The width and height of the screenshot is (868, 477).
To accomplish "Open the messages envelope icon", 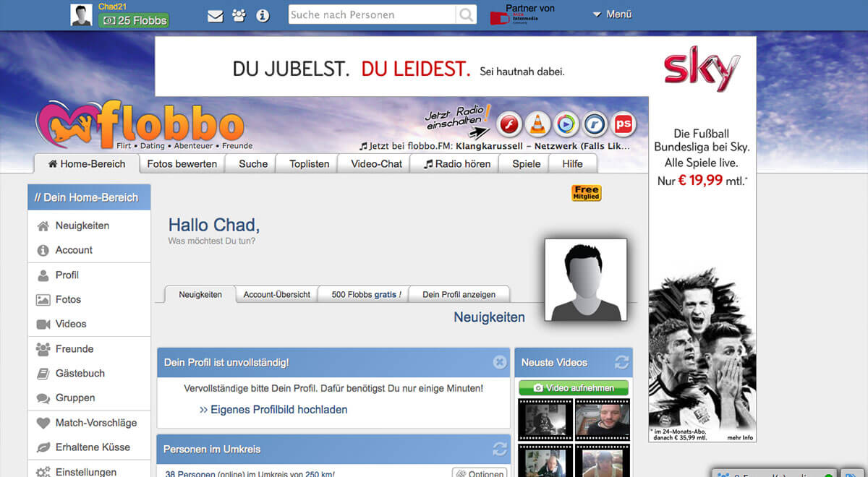I will pos(215,16).
